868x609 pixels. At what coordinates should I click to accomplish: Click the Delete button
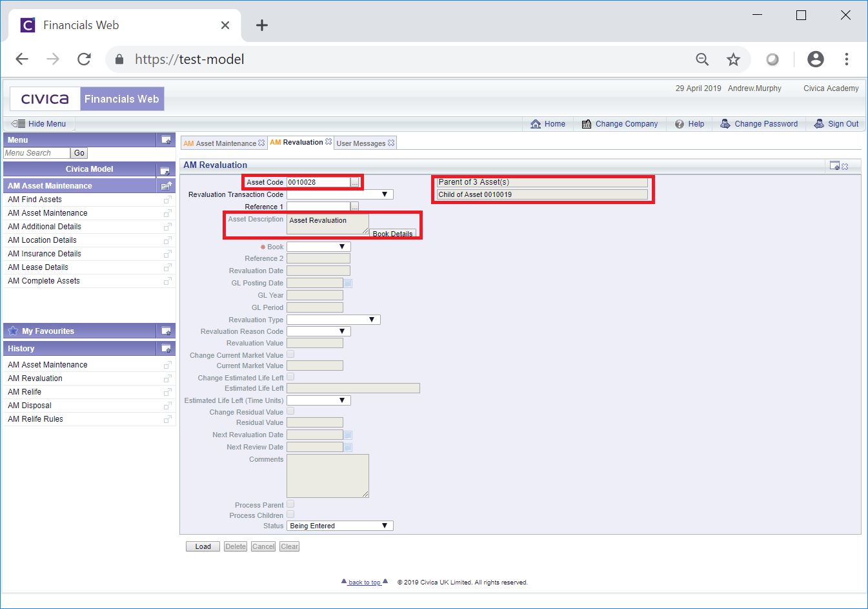[x=236, y=546]
